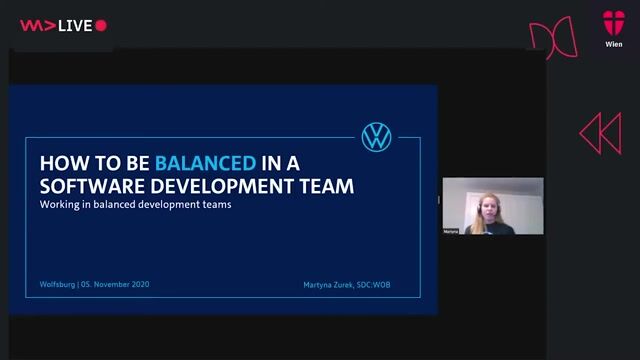Viewport: 640px width, 360px height.
Task: Click the Volkswagen logo on the slide
Action: 376,137
